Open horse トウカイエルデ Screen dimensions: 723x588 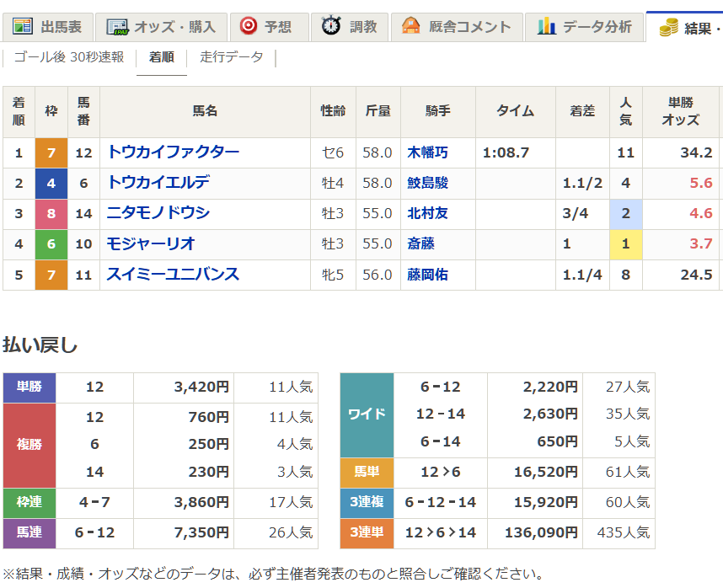tap(158, 183)
